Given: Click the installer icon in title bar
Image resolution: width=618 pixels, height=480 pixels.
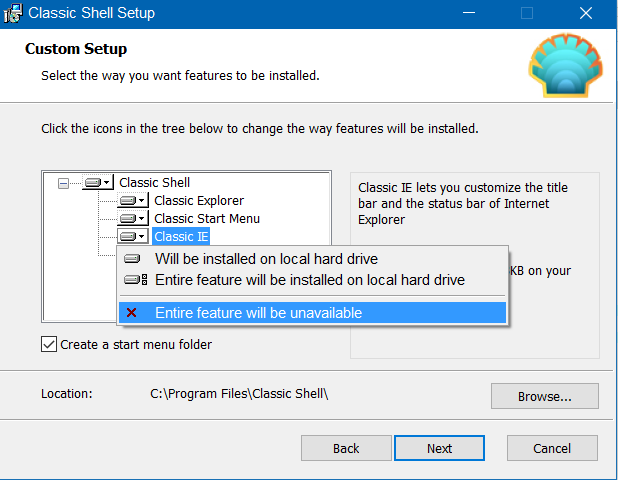Looking at the screenshot, I should pyautogui.click(x=13, y=13).
